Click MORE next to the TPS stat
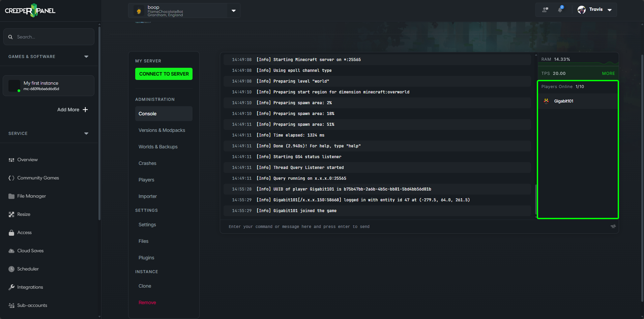 coord(608,73)
